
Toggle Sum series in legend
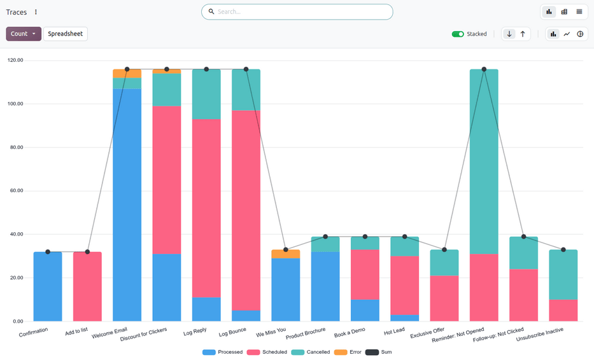(x=378, y=353)
